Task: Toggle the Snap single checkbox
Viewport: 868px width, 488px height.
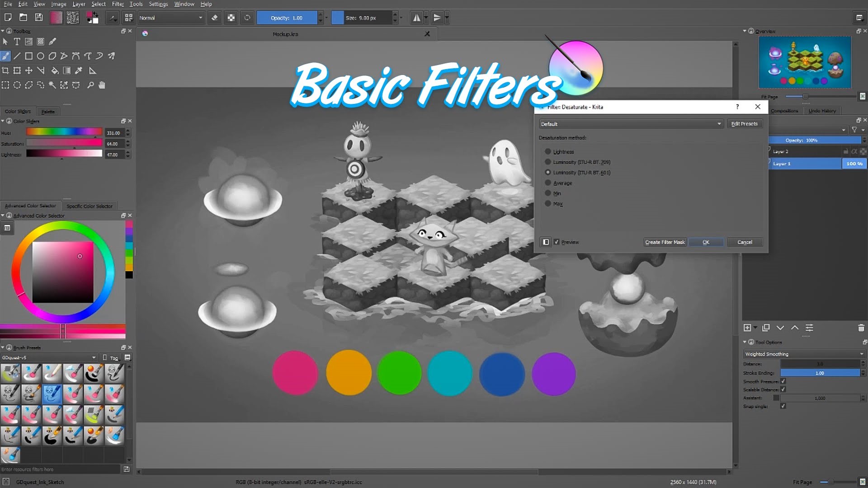Action: 783,406
